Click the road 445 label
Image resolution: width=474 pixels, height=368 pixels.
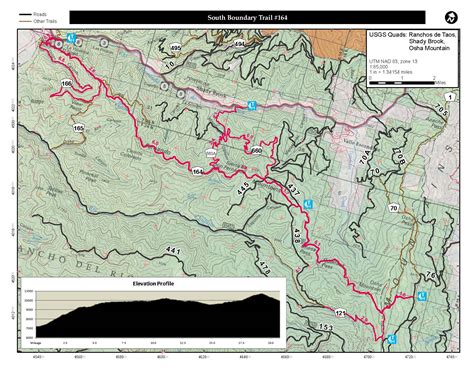[x=243, y=188]
